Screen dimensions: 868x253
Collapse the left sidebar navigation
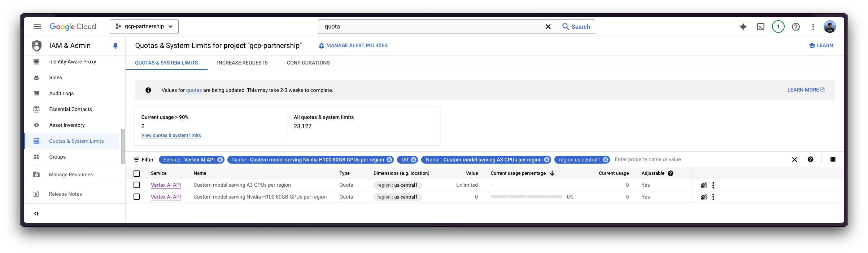click(36, 213)
